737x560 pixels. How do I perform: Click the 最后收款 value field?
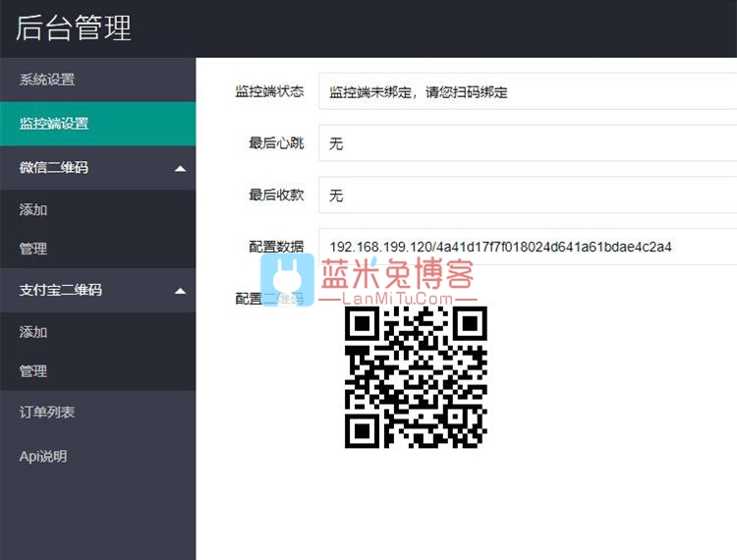coord(528,195)
